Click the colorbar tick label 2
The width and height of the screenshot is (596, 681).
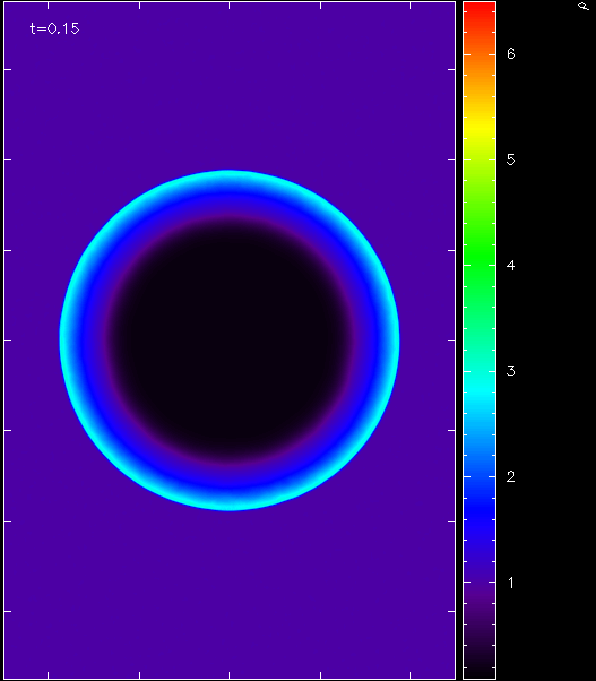(x=511, y=476)
